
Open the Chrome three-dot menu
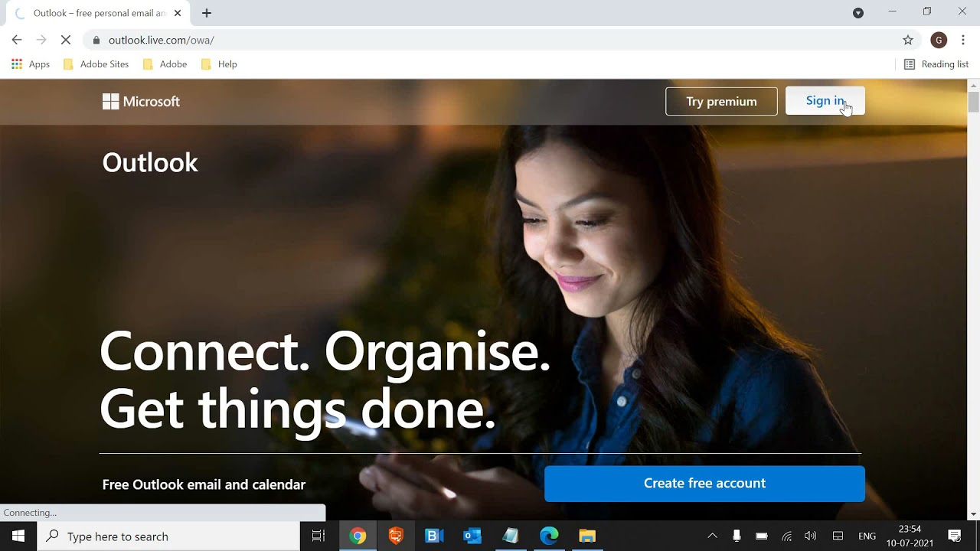963,40
